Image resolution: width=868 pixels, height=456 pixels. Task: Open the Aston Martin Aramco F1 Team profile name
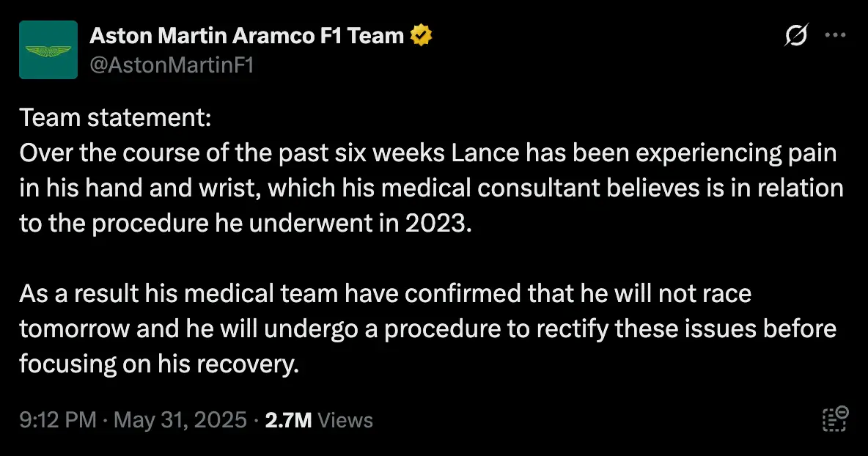(246, 34)
